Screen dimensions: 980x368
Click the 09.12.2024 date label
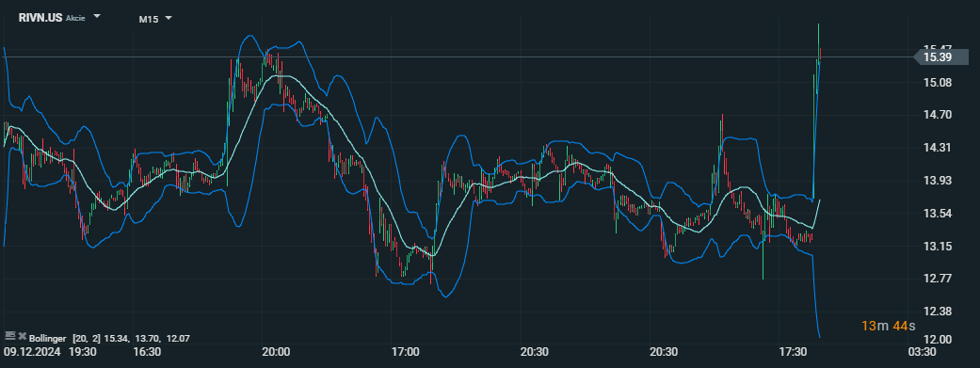[32, 352]
